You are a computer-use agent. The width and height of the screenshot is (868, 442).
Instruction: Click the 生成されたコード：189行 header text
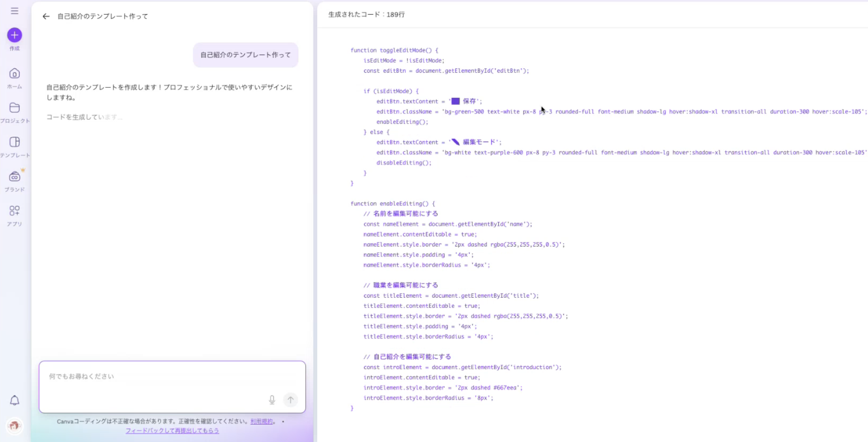pos(366,14)
